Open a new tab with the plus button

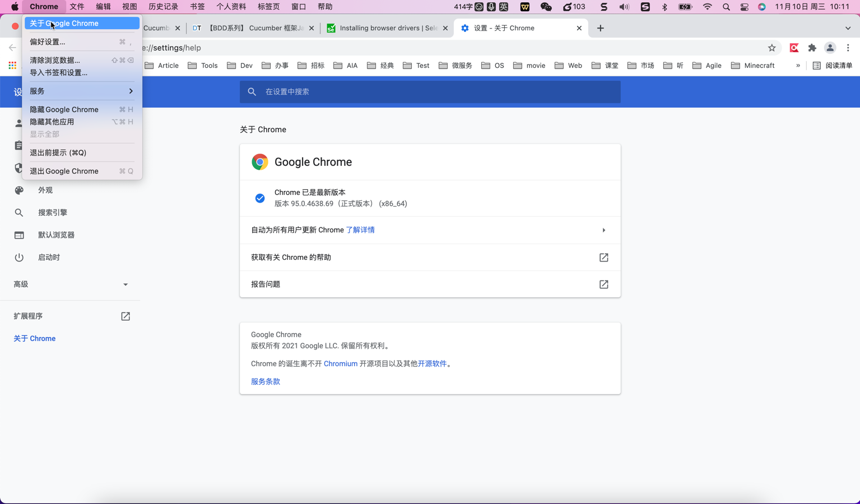(x=601, y=28)
